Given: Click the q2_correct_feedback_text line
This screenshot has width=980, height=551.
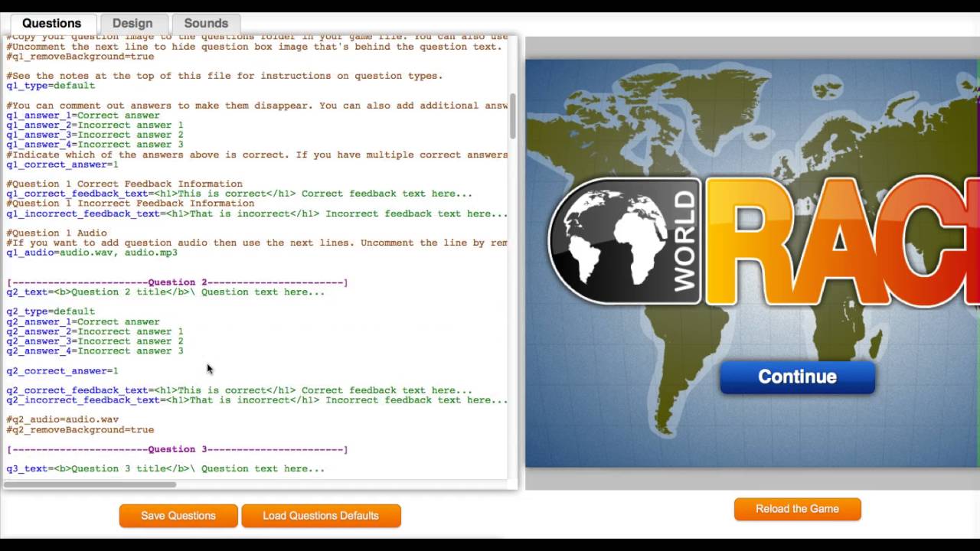Looking at the screenshot, I should 240,390.
